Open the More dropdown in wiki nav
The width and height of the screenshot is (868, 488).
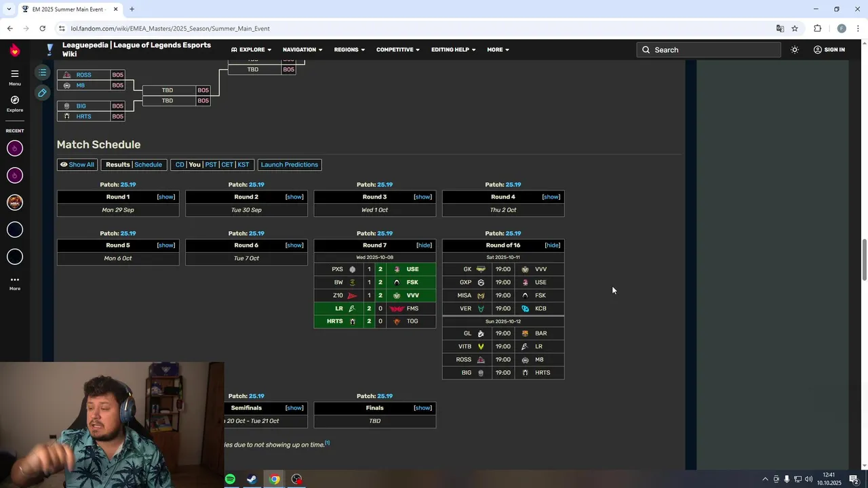498,49
